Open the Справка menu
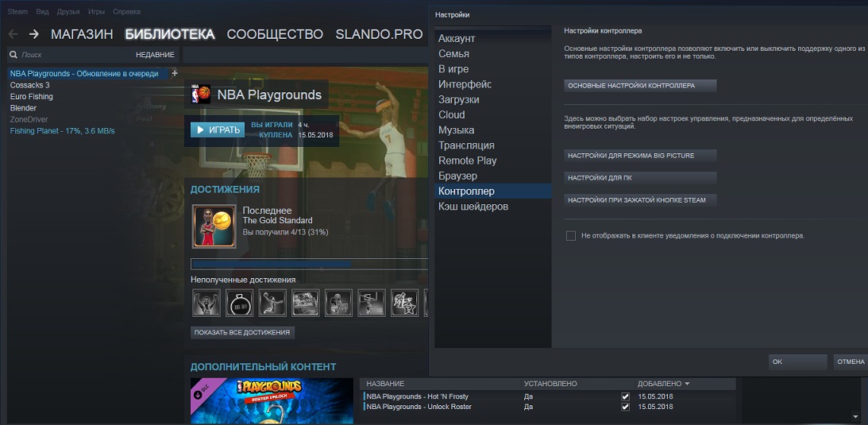The image size is (868, 425). click(126, 12)
